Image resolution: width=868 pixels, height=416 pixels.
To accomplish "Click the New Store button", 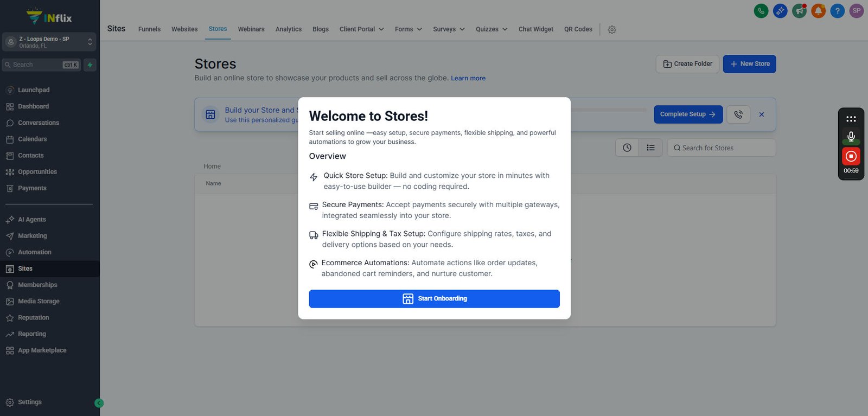I will (749, 64).
